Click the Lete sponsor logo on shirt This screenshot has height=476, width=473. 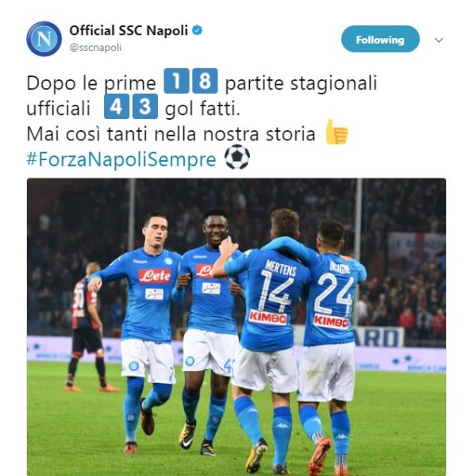(x=155, y=276)
